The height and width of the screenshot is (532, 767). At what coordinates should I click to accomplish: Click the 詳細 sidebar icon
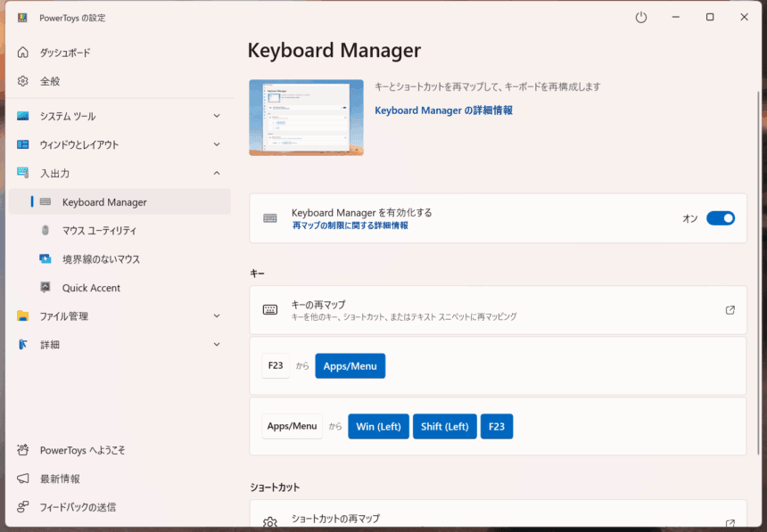[23, 344]
